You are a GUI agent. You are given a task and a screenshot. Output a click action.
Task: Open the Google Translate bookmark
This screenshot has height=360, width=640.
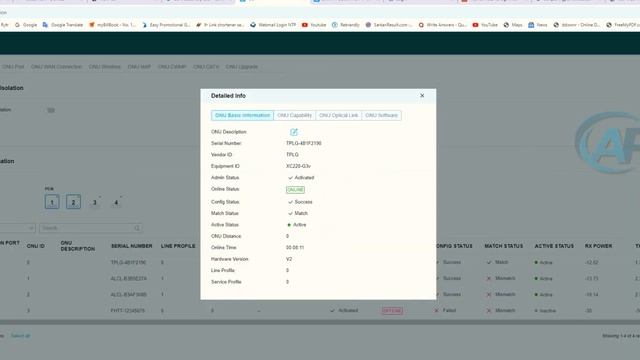[62, 25]
